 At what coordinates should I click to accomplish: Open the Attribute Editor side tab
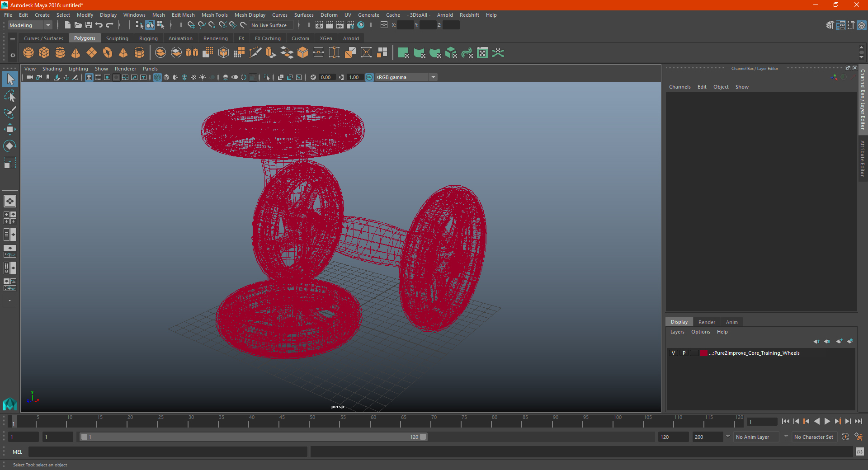coord(863,158)
